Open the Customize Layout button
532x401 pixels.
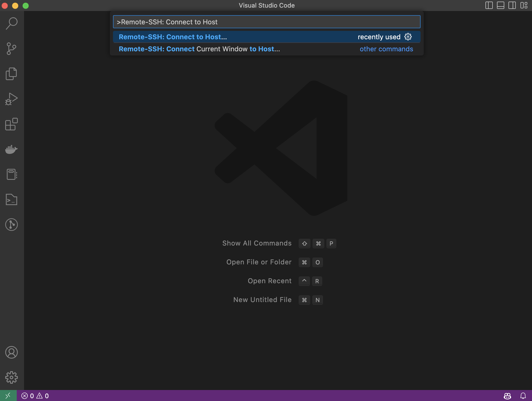coord(524,5)
